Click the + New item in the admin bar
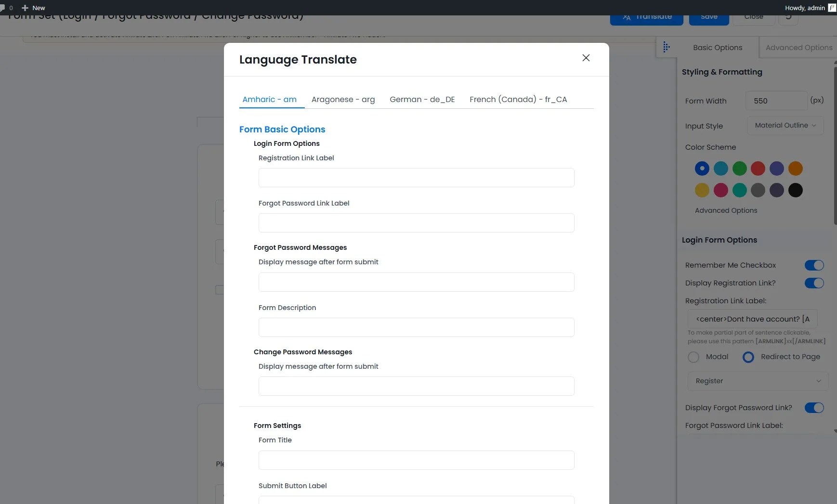Image resolution: width=837 pixels, height=504 pixels. pyautogui.click(x=33, y=8)
